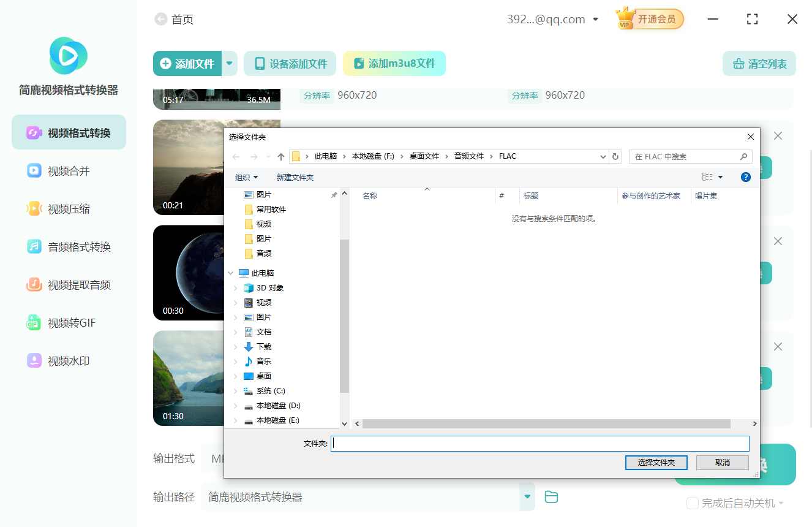812x527 pixels.
Task: Select 本地磁盘 (D:) in the tree
Action: tap(278, 406)
